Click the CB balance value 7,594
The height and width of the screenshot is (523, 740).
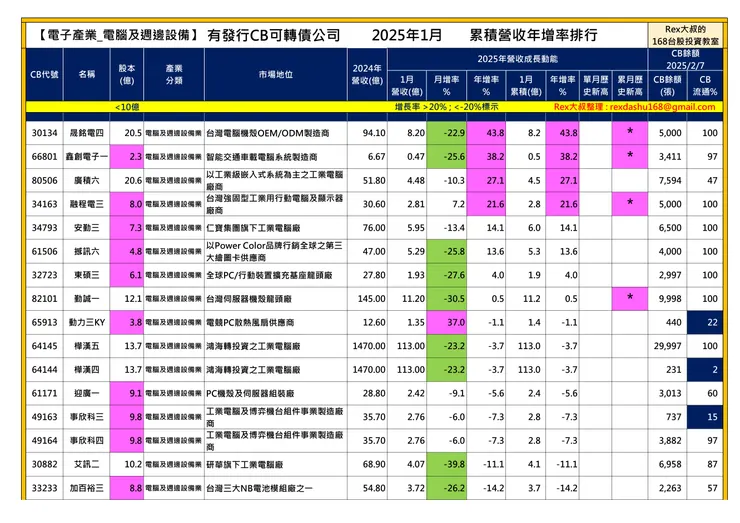coord(670,180)
